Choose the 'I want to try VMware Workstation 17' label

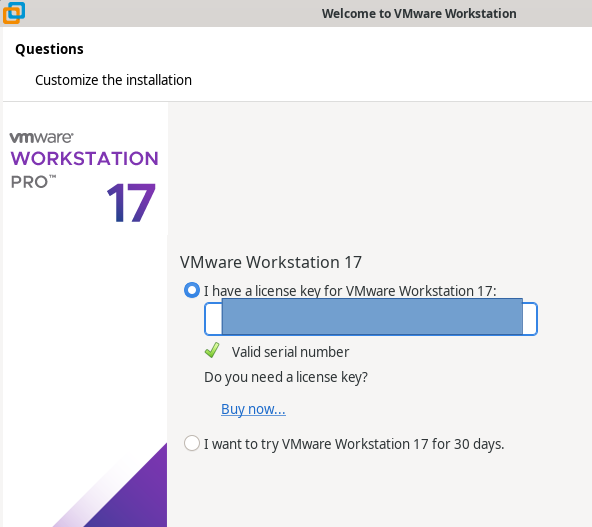pos(354,444)
